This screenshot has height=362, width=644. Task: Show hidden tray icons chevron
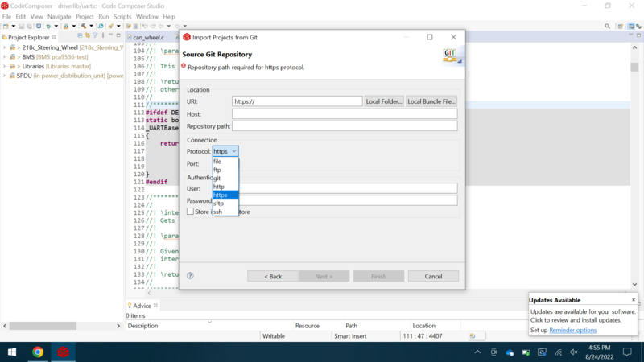[x=477, y=352]
